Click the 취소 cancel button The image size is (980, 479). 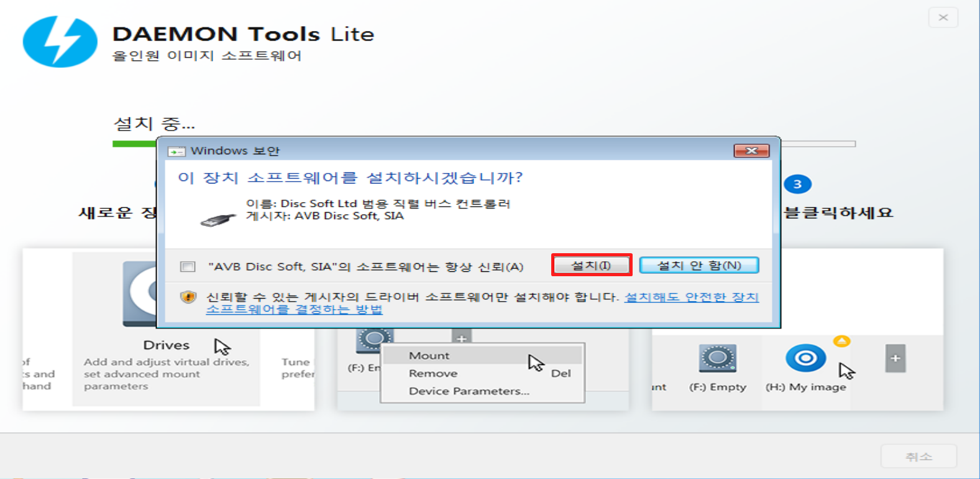click(918, 457)
